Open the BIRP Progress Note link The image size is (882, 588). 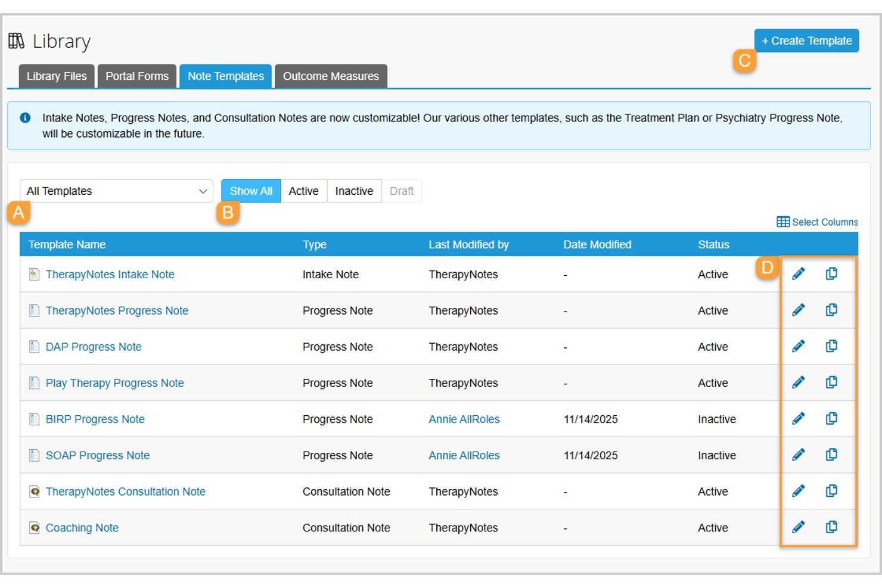point(95,419)
